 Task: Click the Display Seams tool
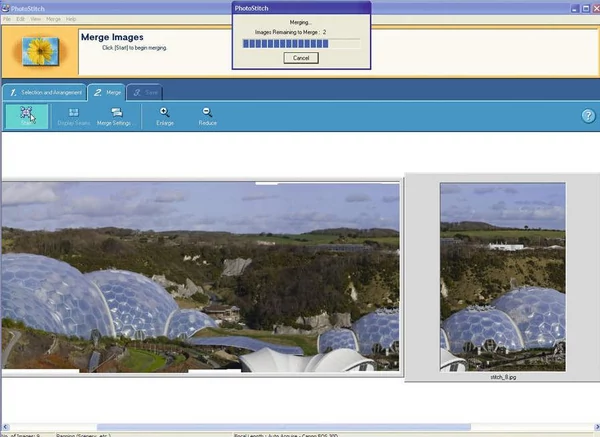(73, 116)
